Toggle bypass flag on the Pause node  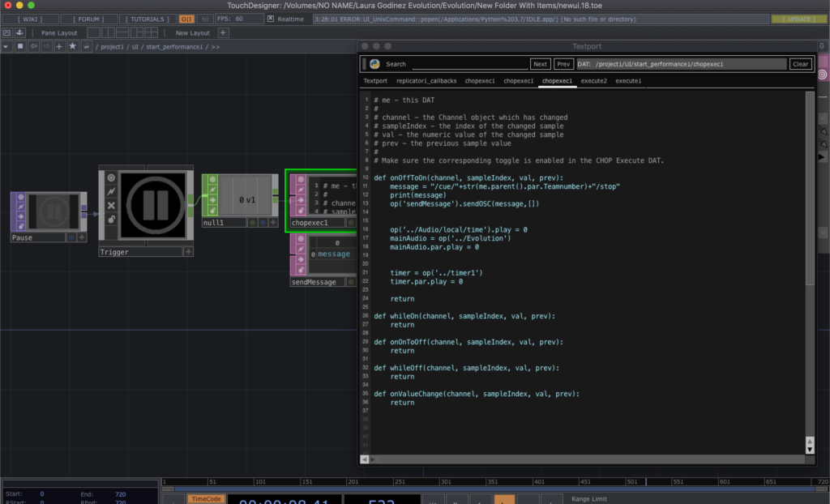21,207
